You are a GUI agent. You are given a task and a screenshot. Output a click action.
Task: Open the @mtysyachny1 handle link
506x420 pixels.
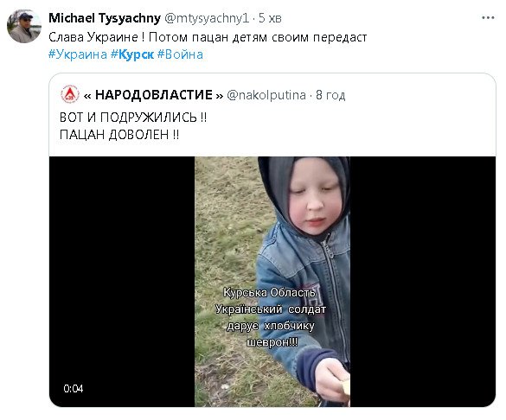point(207,18)
